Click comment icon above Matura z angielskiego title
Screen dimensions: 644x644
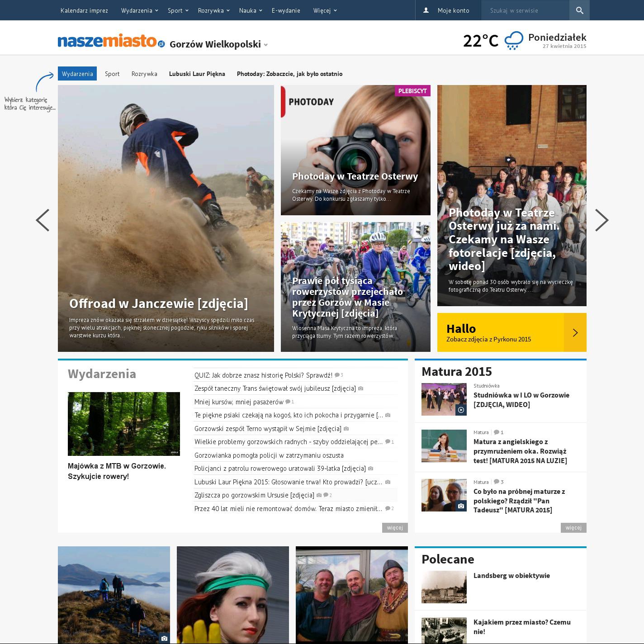(496, 432)
